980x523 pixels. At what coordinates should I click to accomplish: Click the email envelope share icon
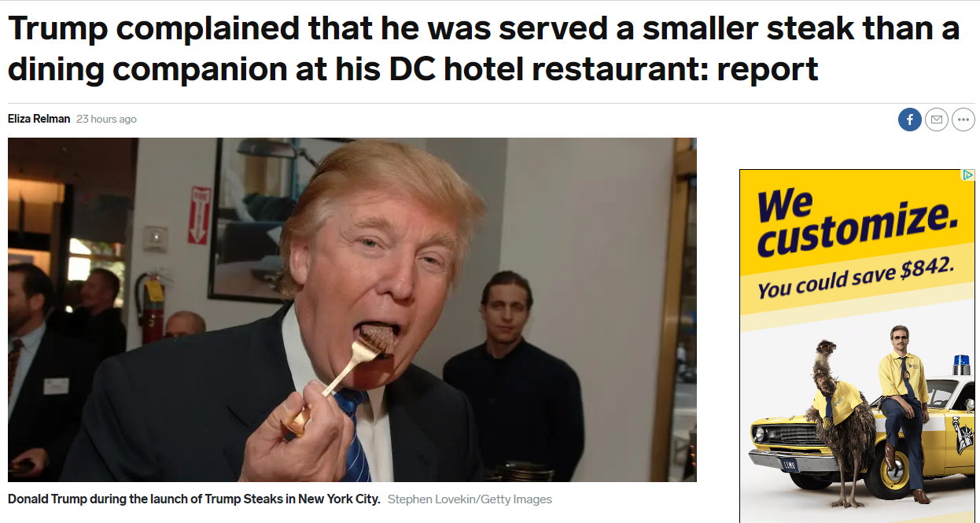(936, 120)
